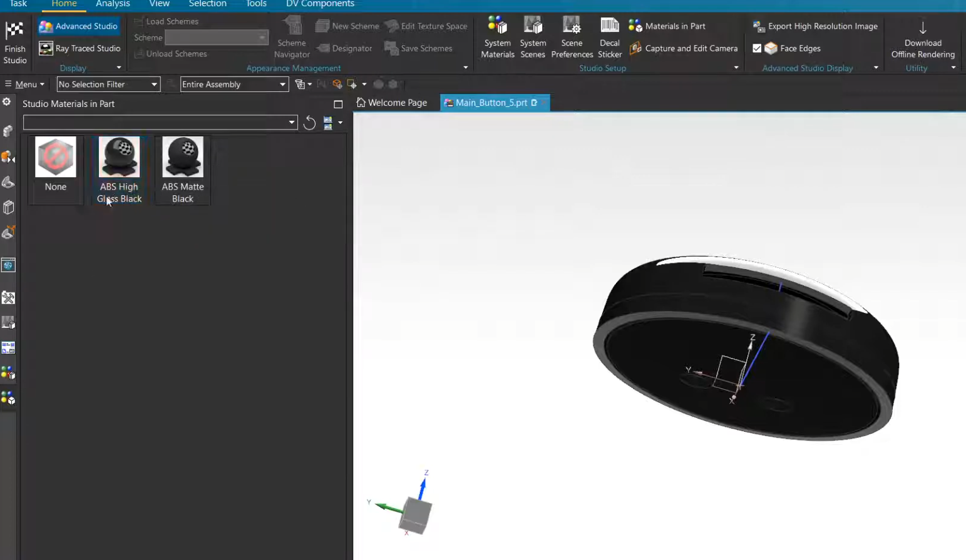
Task: Select the None material thumbnail
Action: [56, 170]
